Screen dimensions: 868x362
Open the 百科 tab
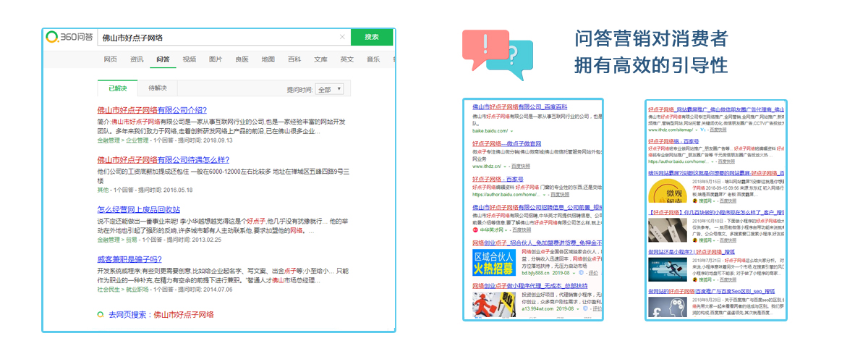(294, 59)
